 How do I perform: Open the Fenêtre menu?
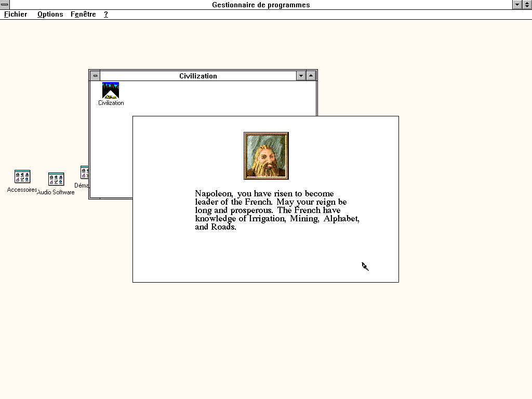pyautogui.click(x=83, y=14)
